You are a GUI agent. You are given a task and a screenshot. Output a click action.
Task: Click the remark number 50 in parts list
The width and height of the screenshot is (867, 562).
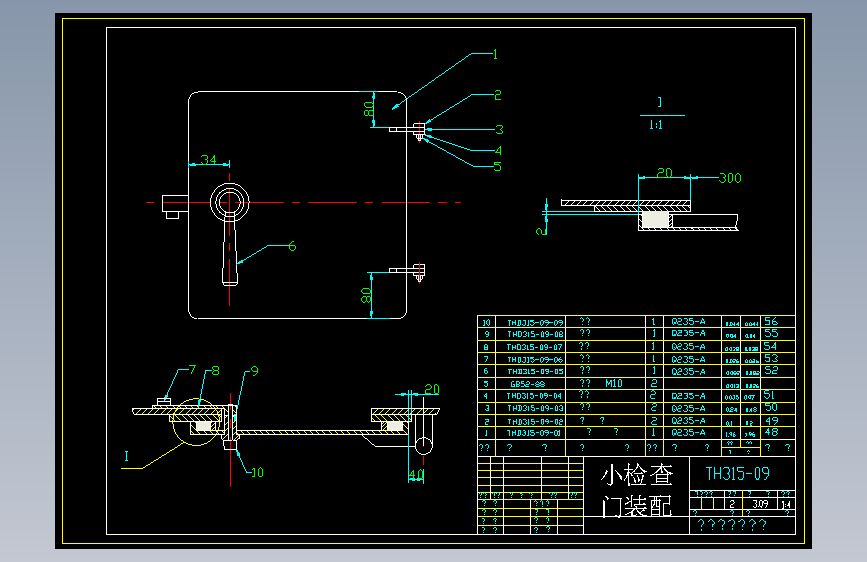point(771,408)
